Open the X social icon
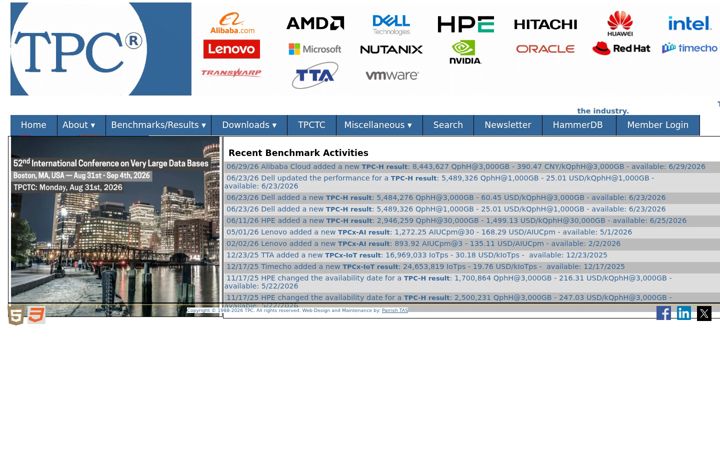 click(x=704, y=313)
